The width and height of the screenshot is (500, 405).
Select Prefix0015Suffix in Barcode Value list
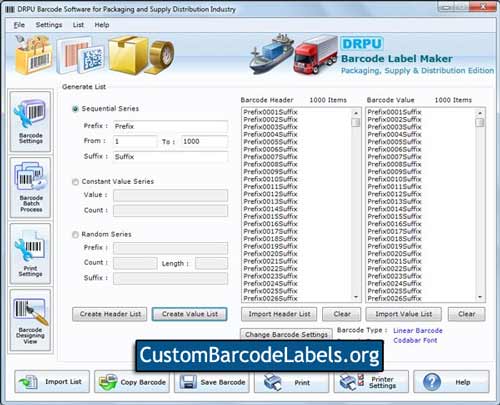(x=394, y=216)
